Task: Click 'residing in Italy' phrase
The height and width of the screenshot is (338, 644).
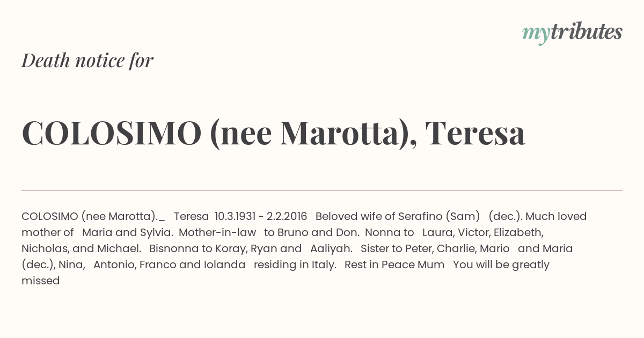Action: [294, 264]
